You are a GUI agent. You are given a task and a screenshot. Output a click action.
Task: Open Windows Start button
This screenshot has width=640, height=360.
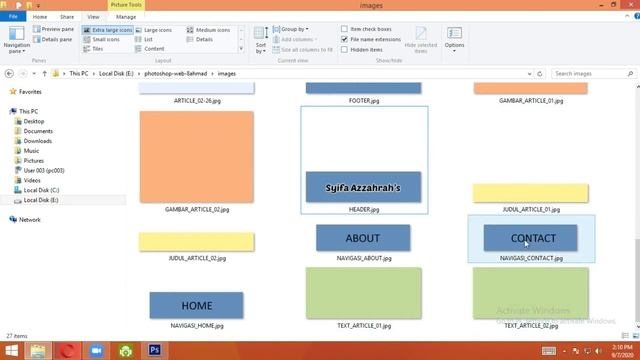click(11, 351)
